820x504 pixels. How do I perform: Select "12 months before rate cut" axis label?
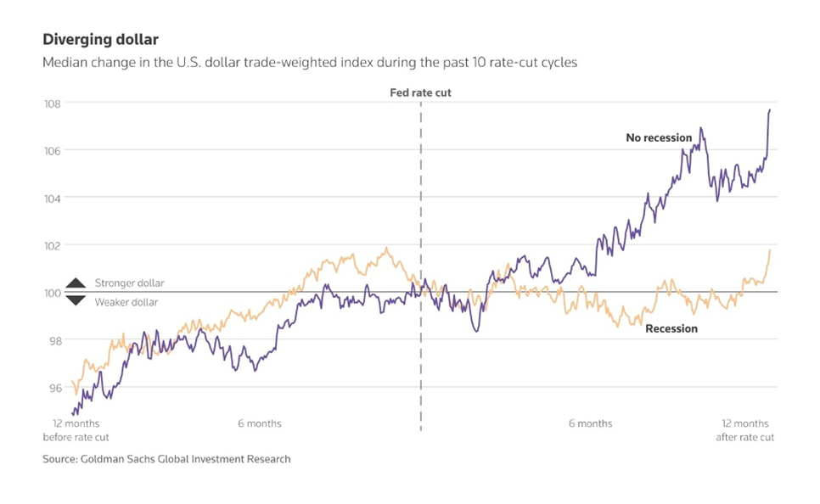click(76, 430)
